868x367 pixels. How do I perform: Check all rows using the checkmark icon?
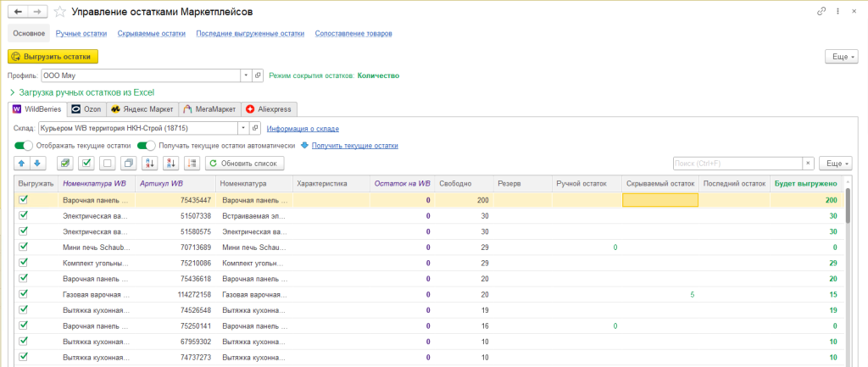87,164
